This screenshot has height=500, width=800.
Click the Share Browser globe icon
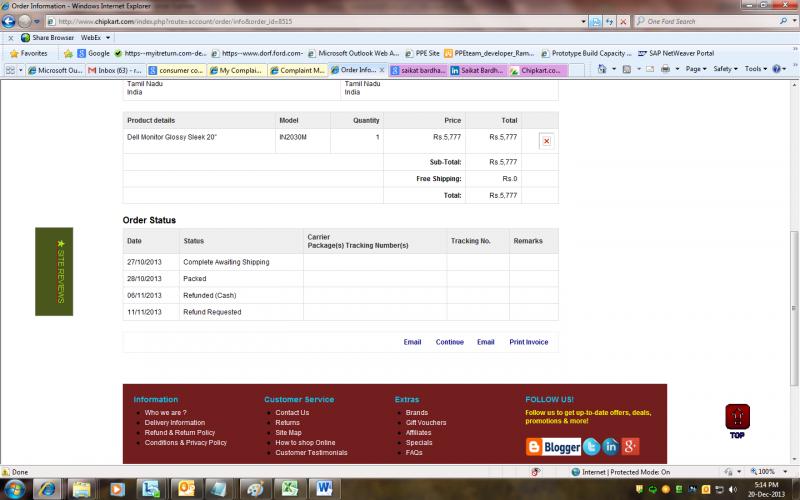pos(25,38)
